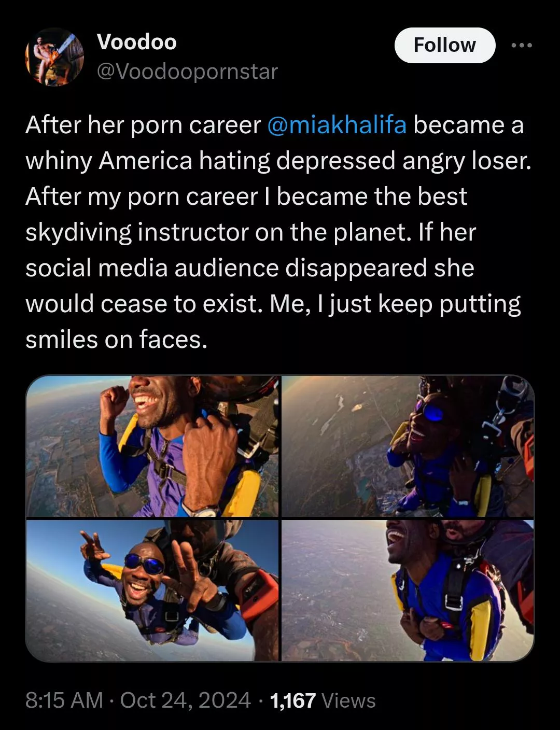The image size is (560, 730).
Task: Open the bottom-right tandem skydive photo
Action: click(408, 591)
